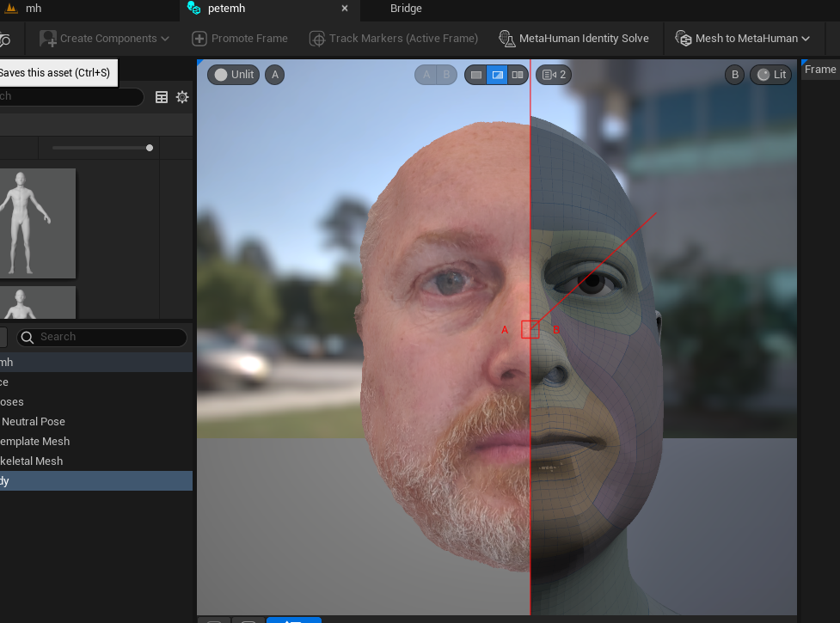Image resolution: width=840 pixels, height=623 pixels.
Task: Click Track Markers (Active Frame)
Action: pyautogui.click(x=394, y=39)
